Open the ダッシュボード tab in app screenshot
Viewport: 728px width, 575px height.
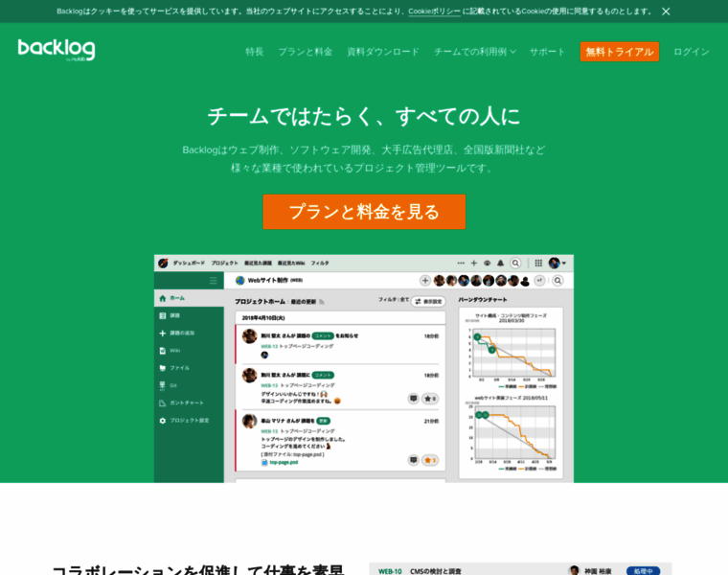click(189, 264)
